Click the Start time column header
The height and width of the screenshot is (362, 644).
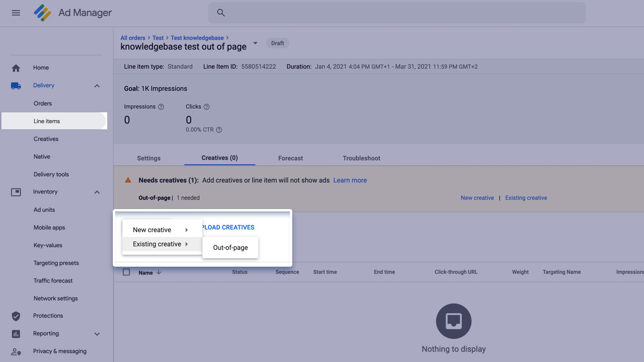pyautogui.click(x=325, y=272)
